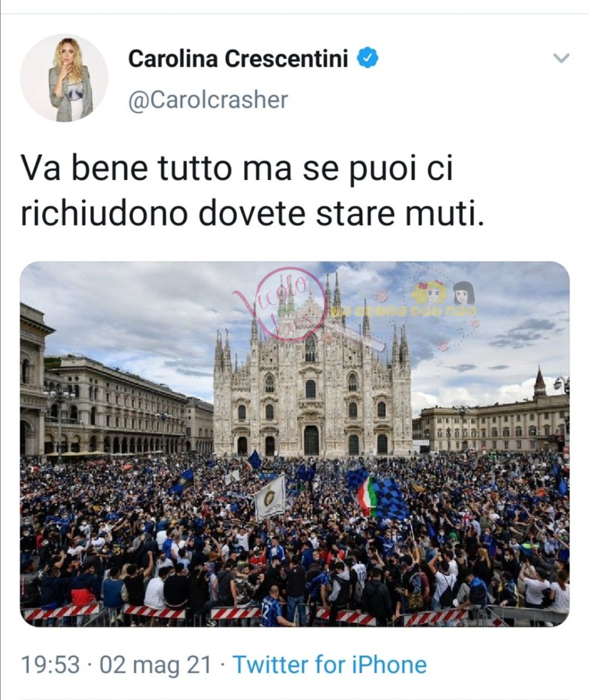
Task: Open the Carolina Crescentini display name
Action: click(238, 58)
